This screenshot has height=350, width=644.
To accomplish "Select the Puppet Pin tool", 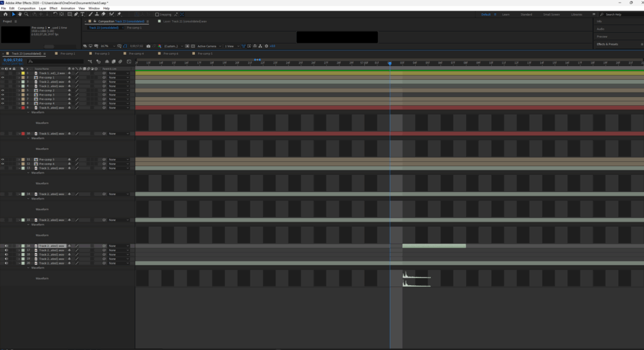I will 119,14.
